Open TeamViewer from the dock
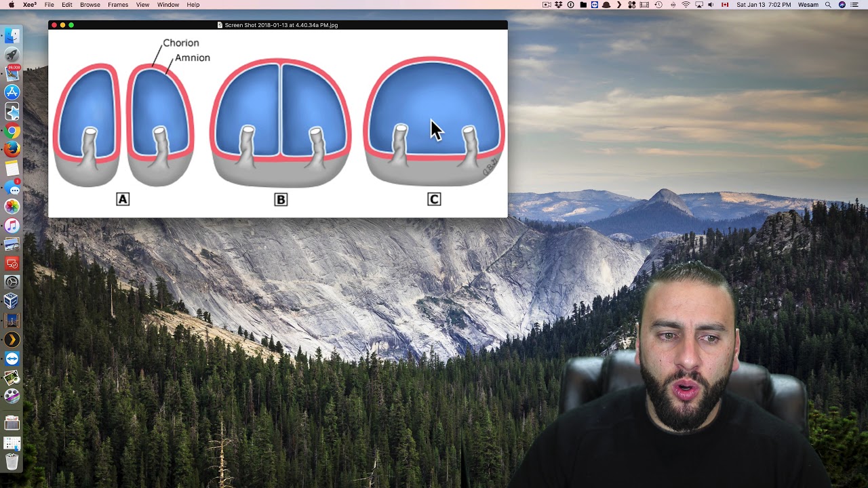Screen dimensions: 868x488 tap(12, 359)
